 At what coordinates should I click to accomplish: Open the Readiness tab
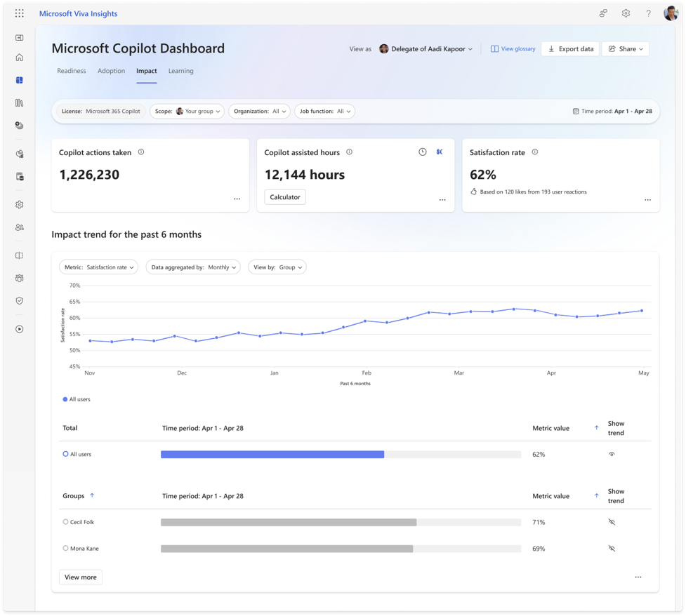pos(71,70)
